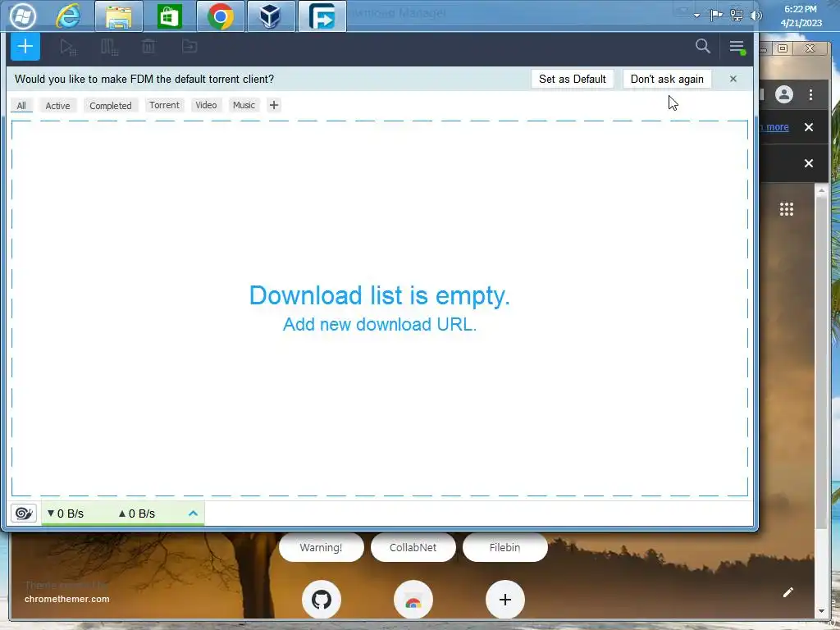The image size is (840, 630).
Task: Open the Store icon in taskbar
Action: coord(170,16)
